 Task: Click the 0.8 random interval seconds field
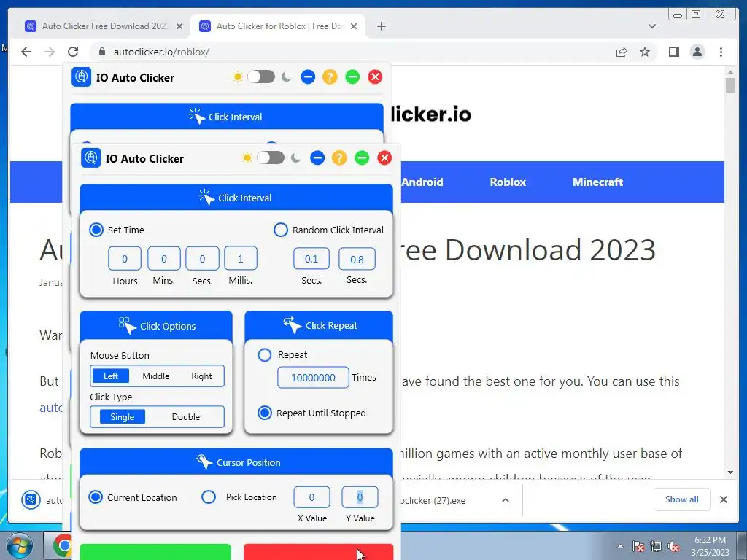tap(357, 259)
